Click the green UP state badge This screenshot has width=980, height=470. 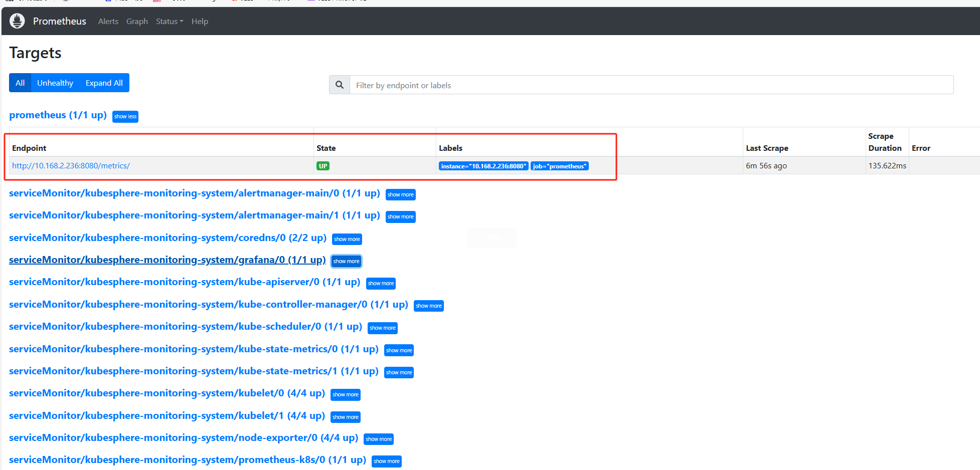323,166
